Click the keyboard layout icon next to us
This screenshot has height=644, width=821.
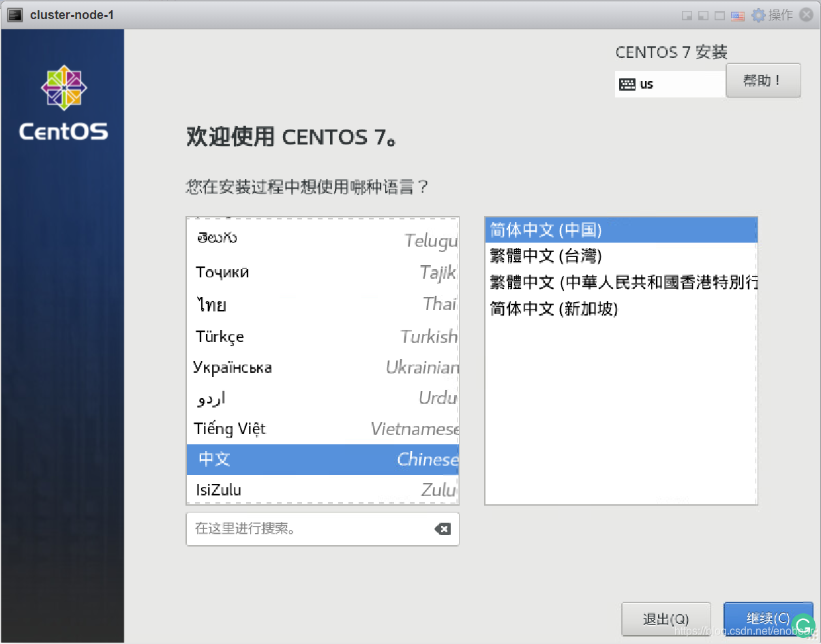pyautogui.click(x=627, y=85)
